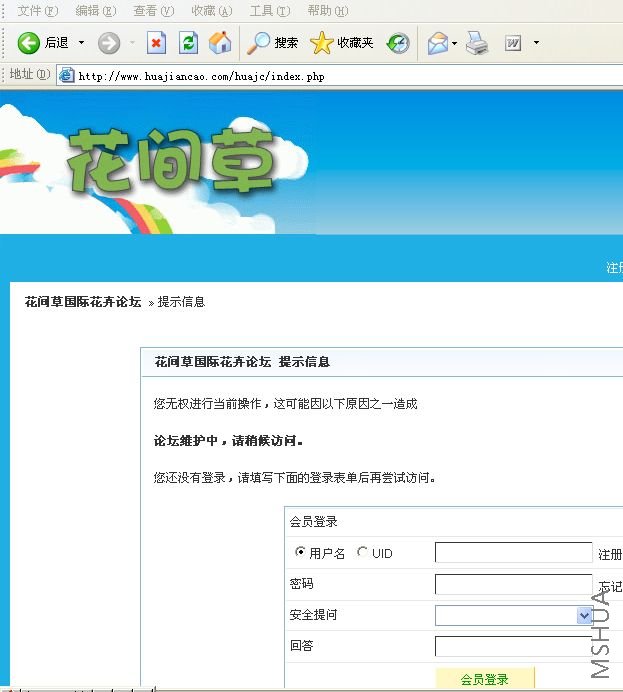The width and height of the screenshot is (623, 692).
Task: Open the 编辑(E) menu
Action: coord(96,11)
